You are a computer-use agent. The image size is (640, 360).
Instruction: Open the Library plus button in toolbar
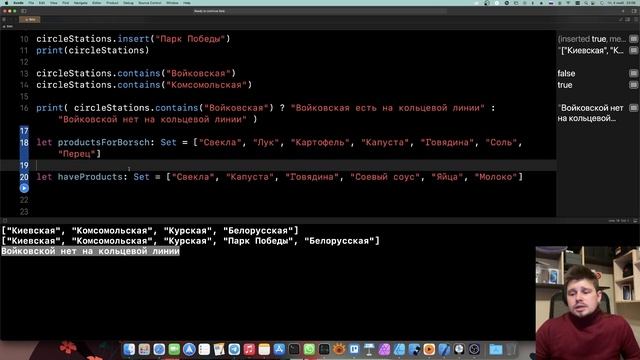pyautogui.click(x=623, y=11)
